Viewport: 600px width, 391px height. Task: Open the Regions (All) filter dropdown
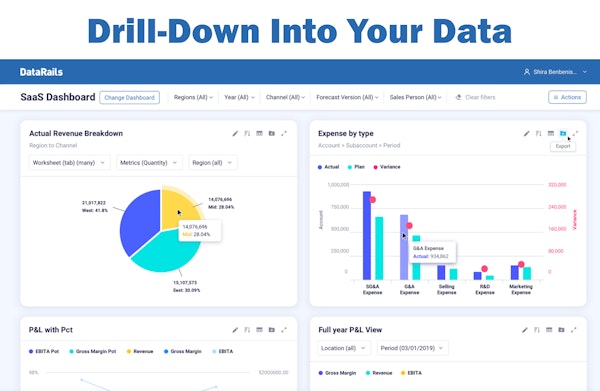(193, 98)
